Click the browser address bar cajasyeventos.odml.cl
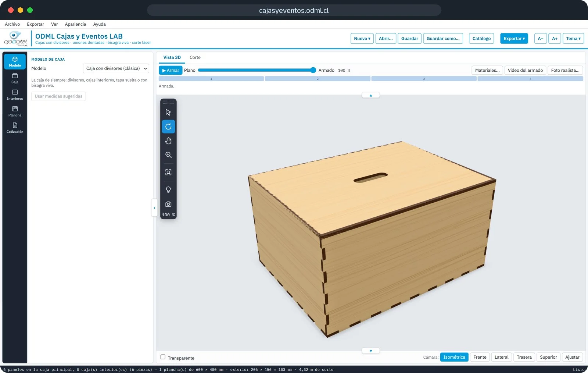Screen dimensions: 588x373 tap(294, 10)
